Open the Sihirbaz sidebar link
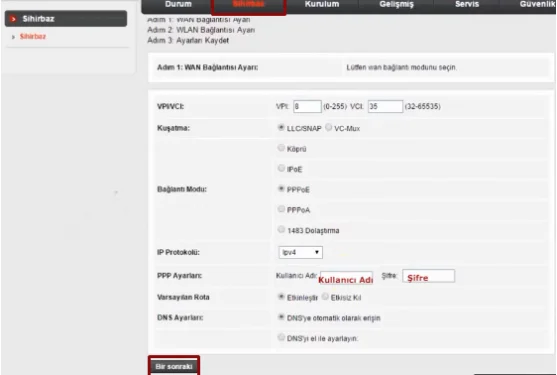Viewport: 557px width, 375px height. (x=33, y=37)
